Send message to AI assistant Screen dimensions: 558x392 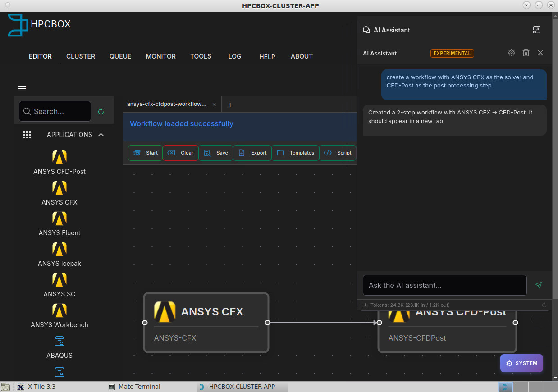[x=539, y=285]
